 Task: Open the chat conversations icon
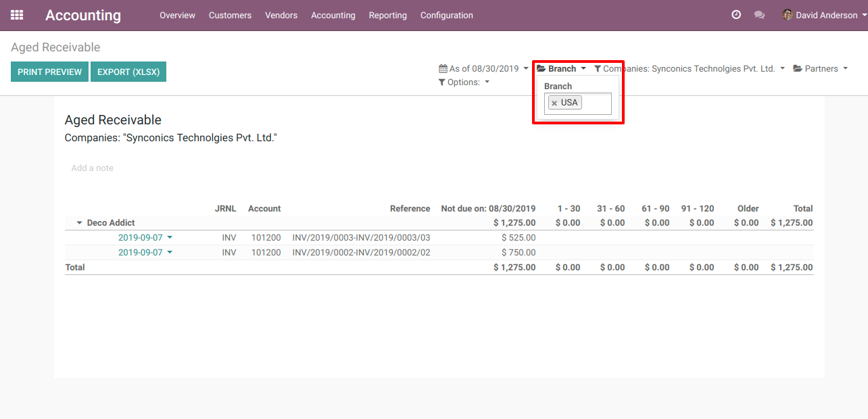(759, 15)
